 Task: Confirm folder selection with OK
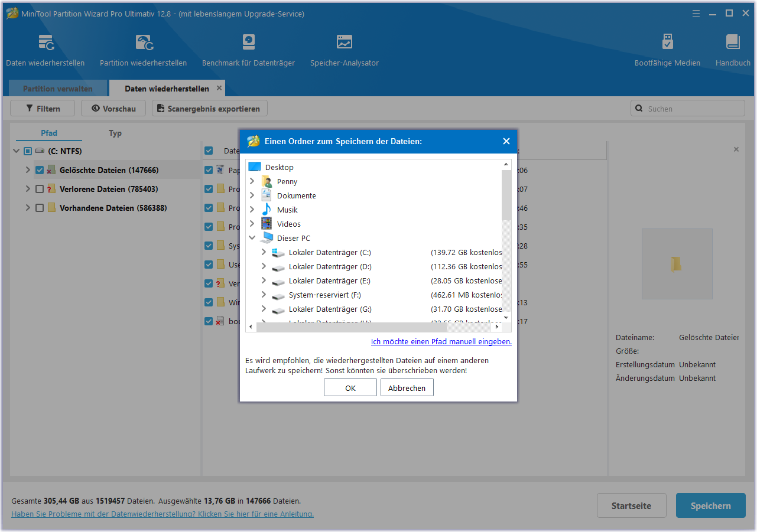coord(350,388)
